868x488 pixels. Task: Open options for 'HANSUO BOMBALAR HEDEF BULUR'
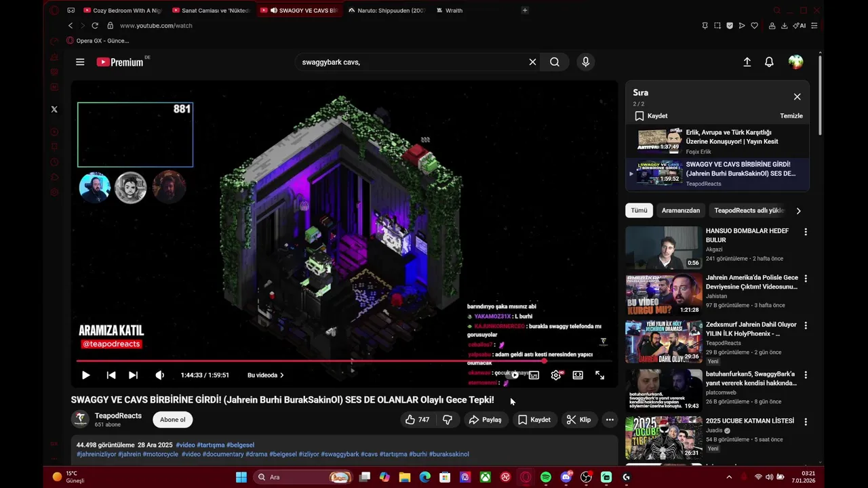[x=806, y=232]
